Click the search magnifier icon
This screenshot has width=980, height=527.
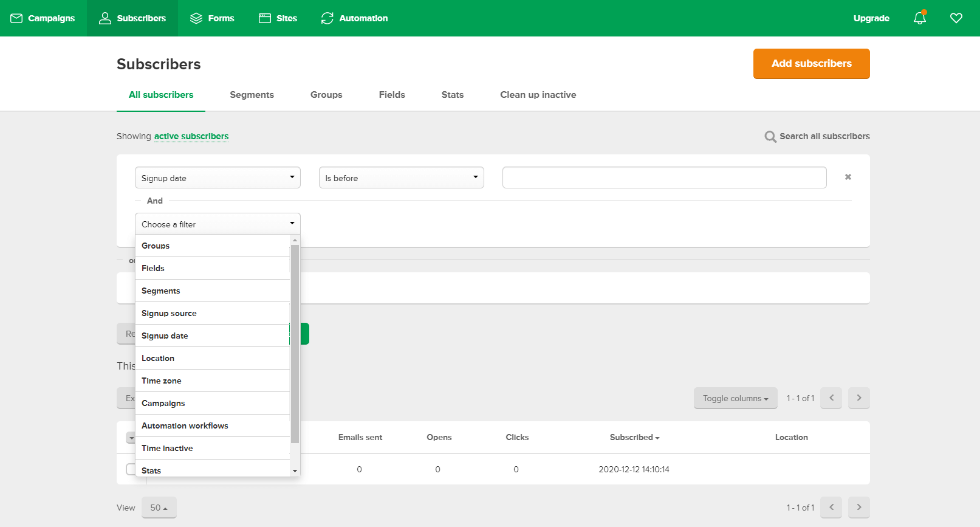(770, 137)
